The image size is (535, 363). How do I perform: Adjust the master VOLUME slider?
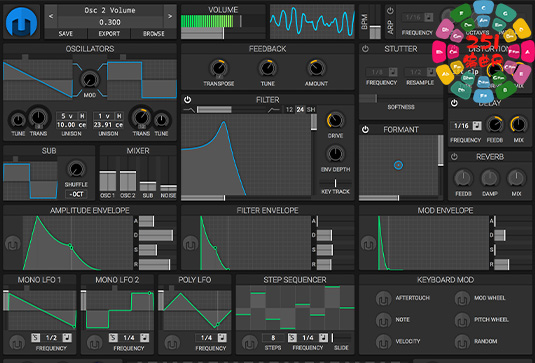[223, 33]
